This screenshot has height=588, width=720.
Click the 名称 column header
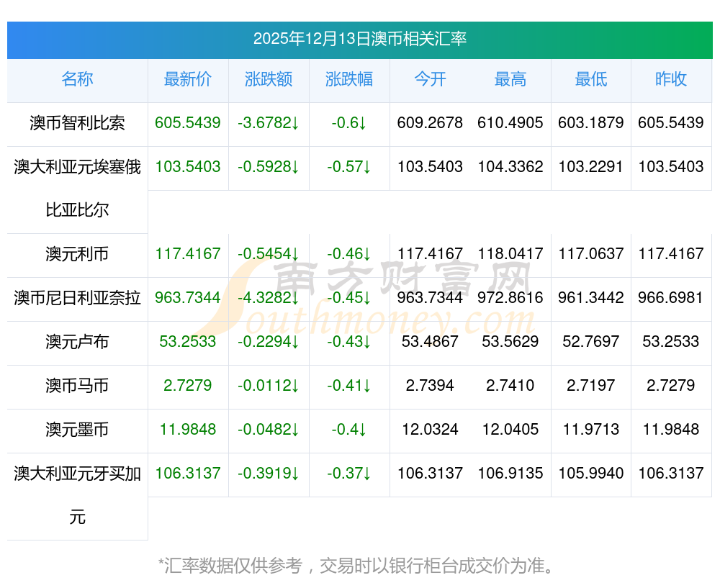coord(77,79)
